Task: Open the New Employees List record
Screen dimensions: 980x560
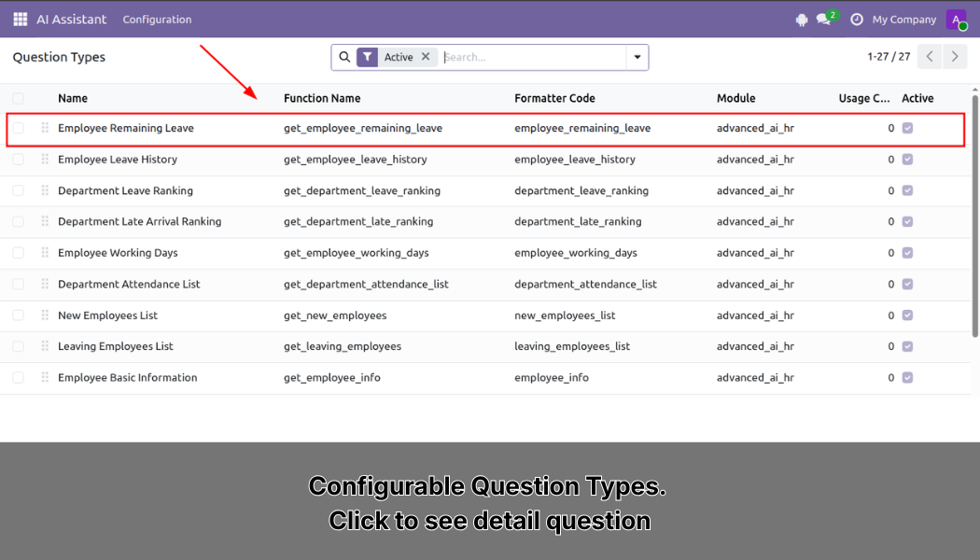Action: tap(107, 315)
